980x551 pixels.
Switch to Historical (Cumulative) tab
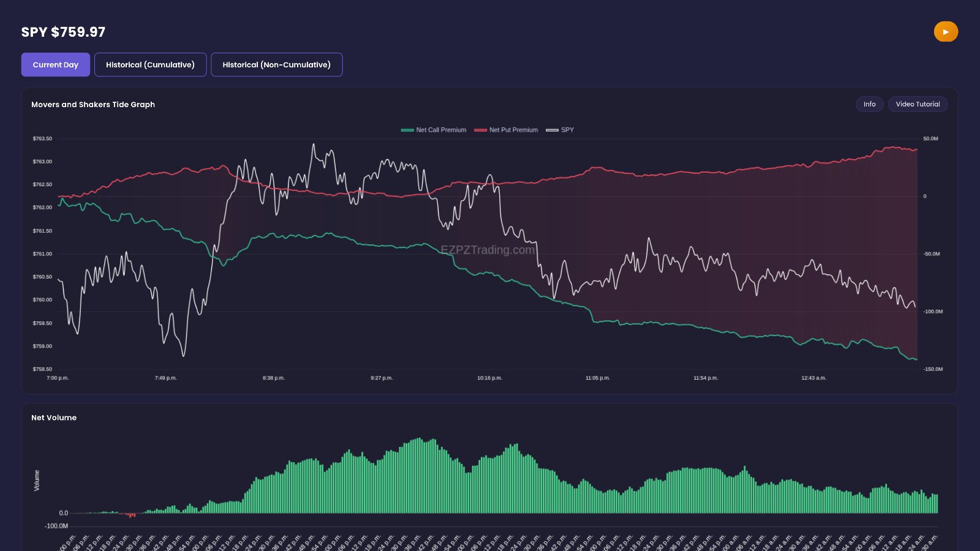tap(150, 65)
